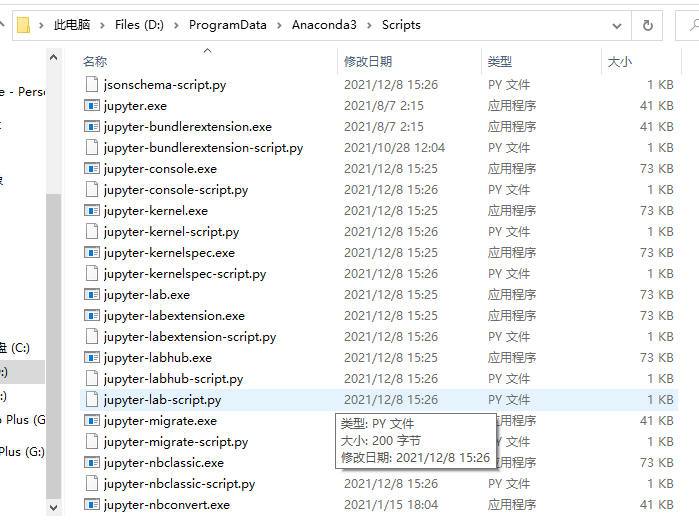Select the jupyter-console.exe icon
The width and height of the screenshot is (699, 521).
[92, 168]
